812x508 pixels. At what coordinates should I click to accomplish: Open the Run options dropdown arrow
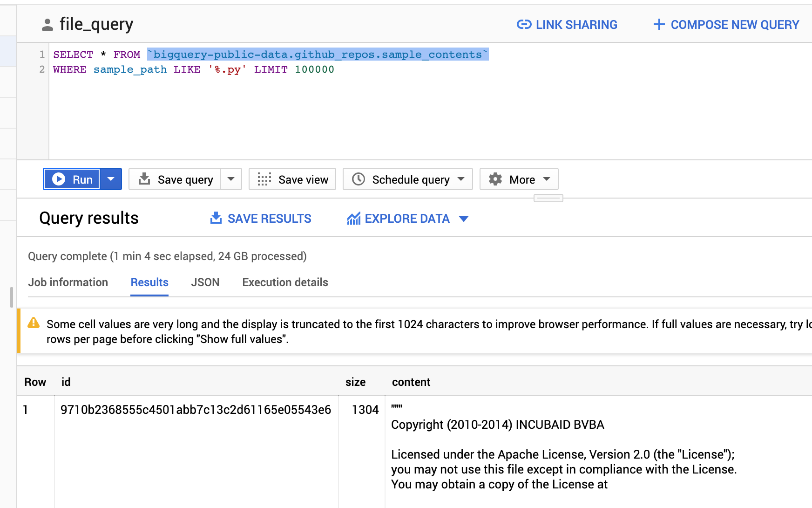click(111, 179)
